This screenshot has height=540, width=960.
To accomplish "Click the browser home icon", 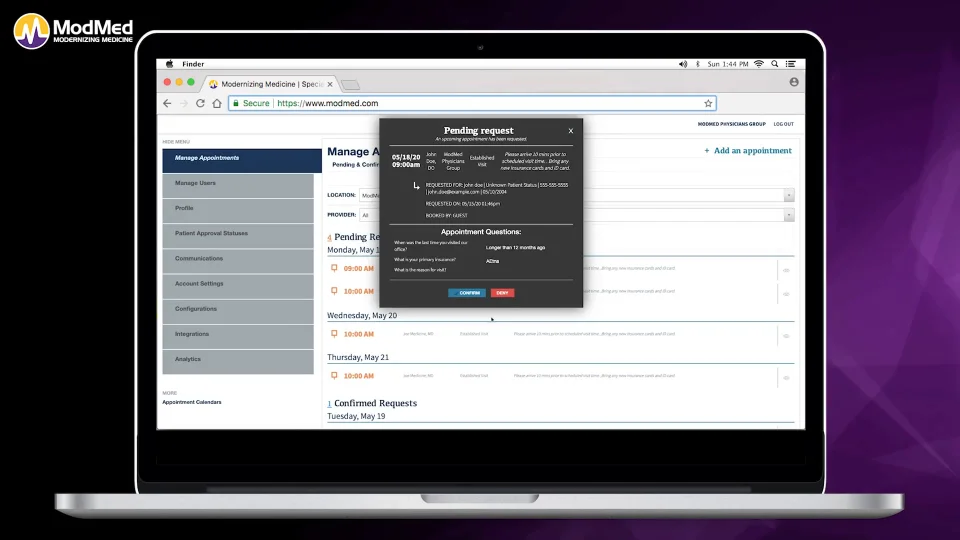I will [x=217, y=103].
